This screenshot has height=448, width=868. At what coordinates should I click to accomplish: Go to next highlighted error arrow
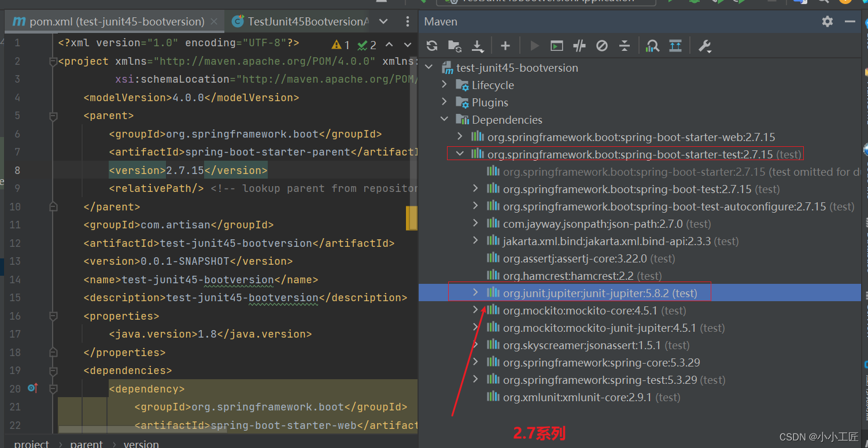point(407,45)
